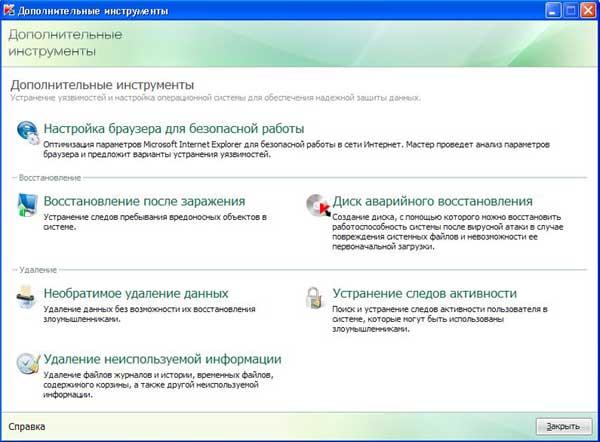Screen dimensions: 600x442
Task: Click the disabled maximize button in title bar
Action: point(570,10)
